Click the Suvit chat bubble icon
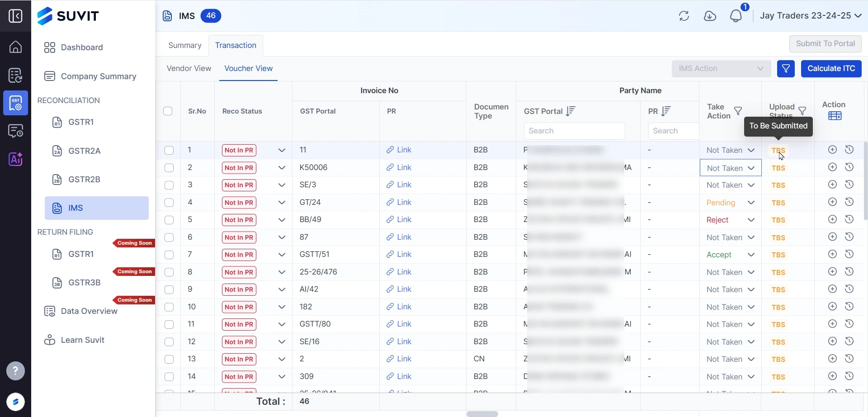Screen dimensions: 868x417 (x=15, y=402)
